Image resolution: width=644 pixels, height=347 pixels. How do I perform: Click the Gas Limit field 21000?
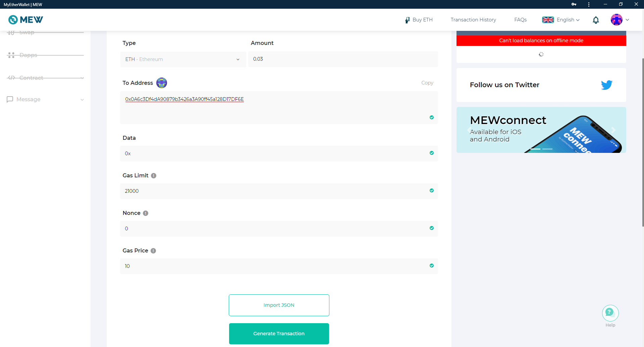point(279,191)
